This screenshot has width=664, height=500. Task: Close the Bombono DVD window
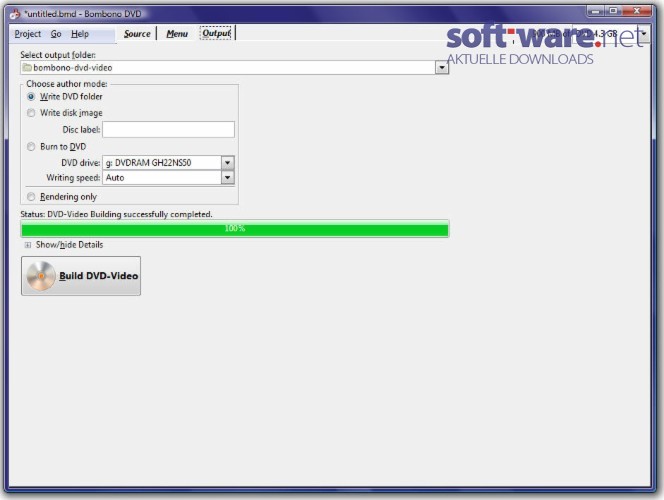tap(637, 11)
